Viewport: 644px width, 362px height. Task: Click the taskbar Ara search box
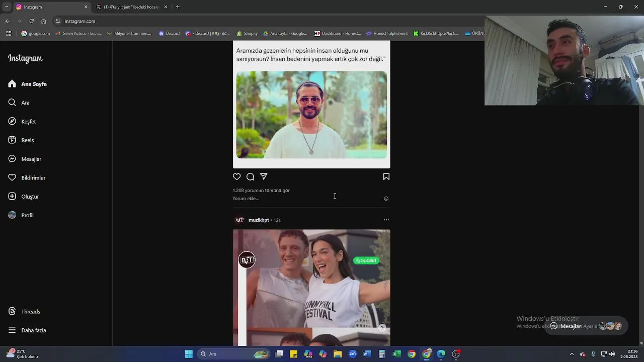click(x=233, y=354)
